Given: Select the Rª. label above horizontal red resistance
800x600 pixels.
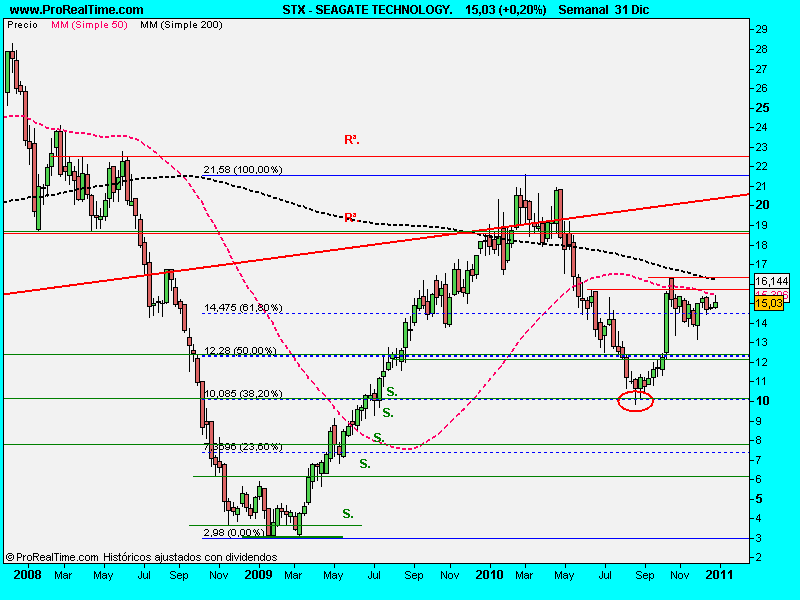Looking at the screenshot, I should point(352,140).
